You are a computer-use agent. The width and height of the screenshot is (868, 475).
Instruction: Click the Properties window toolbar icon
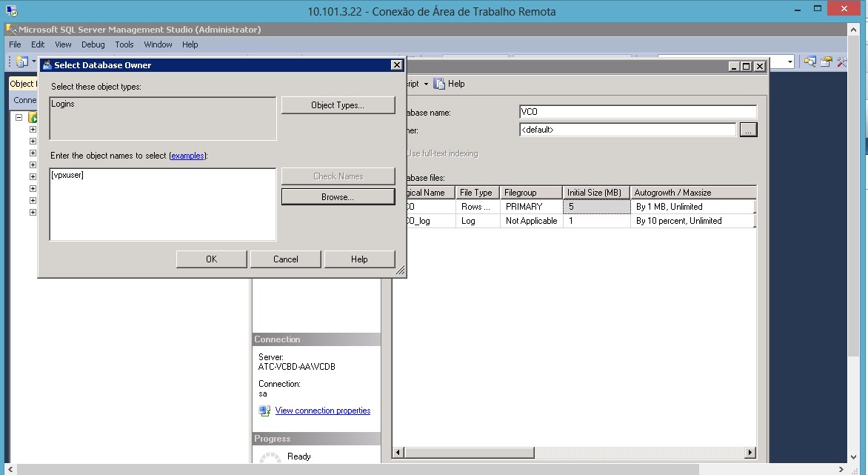pyautogui.click(x=826, y=62)
